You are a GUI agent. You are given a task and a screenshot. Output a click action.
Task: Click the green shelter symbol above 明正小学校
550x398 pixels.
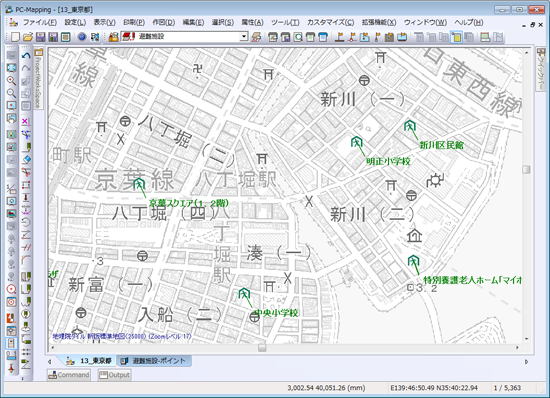(356, 142)
